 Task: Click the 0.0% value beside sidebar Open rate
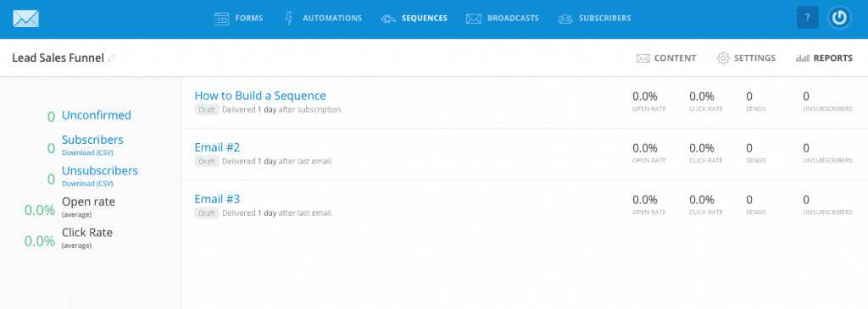(x=39, y=211)
